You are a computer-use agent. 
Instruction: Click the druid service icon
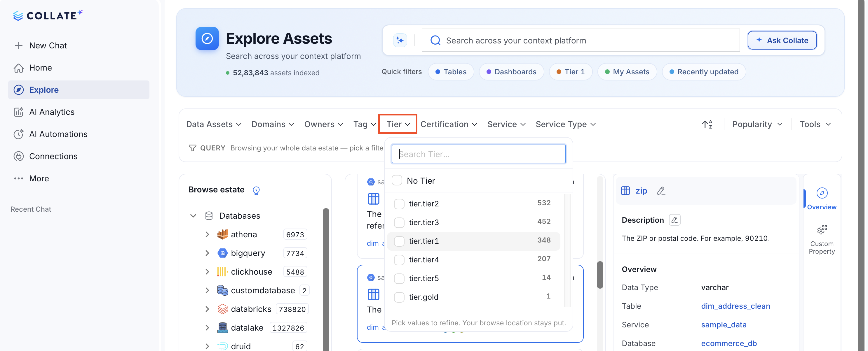[x=222, y=346]
